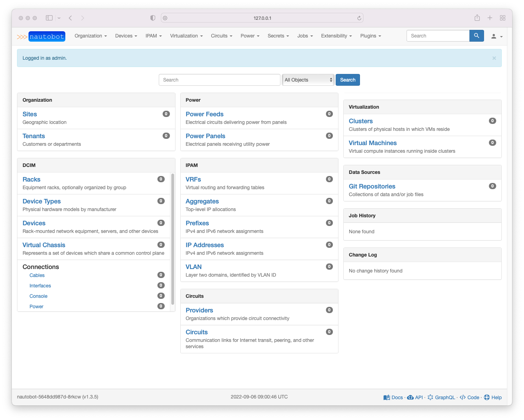Click the Docs icon in the footer
The width and height of the screenshot is (524, 420).
(387, 397)
